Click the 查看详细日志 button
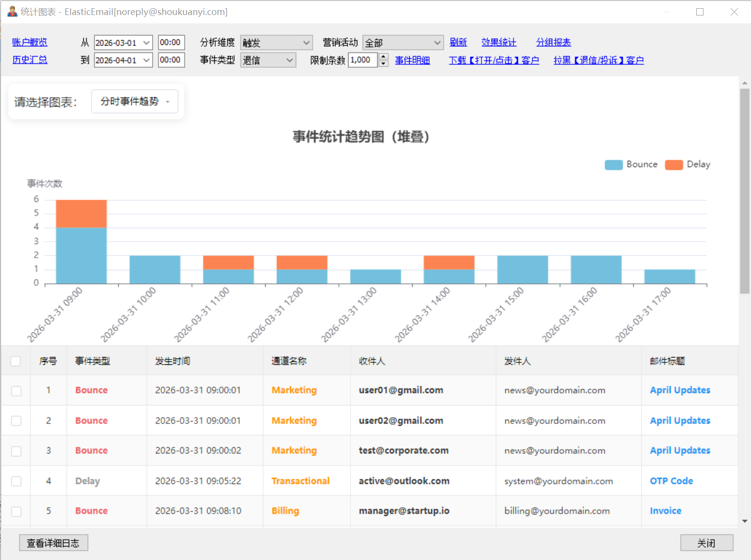This screenshot has height=560, width=751. point(53,543)
